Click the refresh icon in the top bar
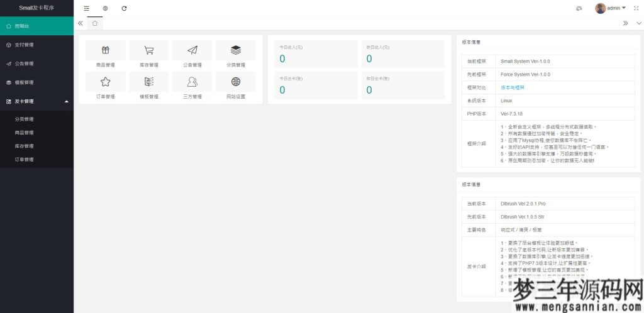 pyautogui.click(x=124, y=8)
